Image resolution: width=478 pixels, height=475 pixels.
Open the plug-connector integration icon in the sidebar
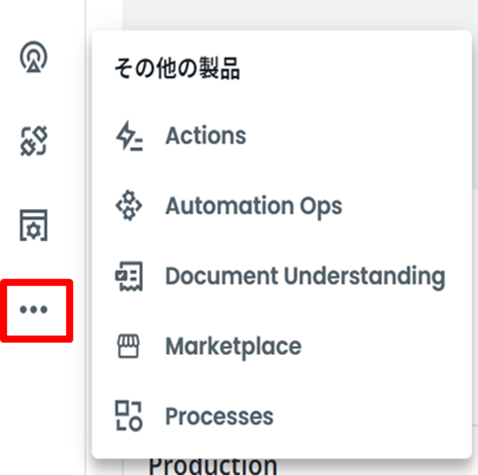(34, 141)
